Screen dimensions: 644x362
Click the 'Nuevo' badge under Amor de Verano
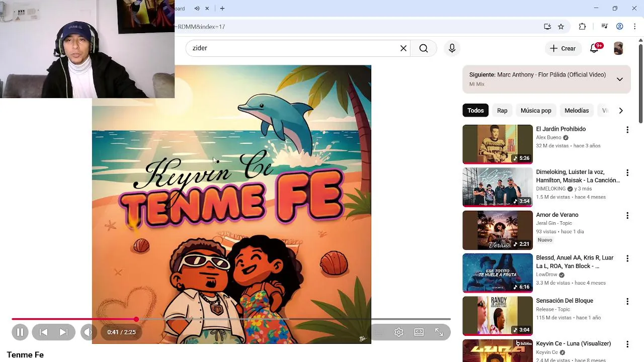point(545,240)
